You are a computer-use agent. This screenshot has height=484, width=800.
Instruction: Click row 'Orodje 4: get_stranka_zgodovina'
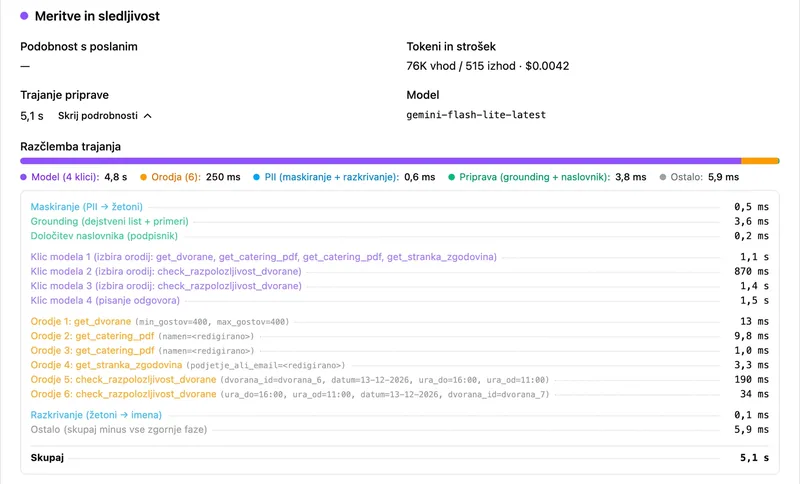[x=399, y=365]
